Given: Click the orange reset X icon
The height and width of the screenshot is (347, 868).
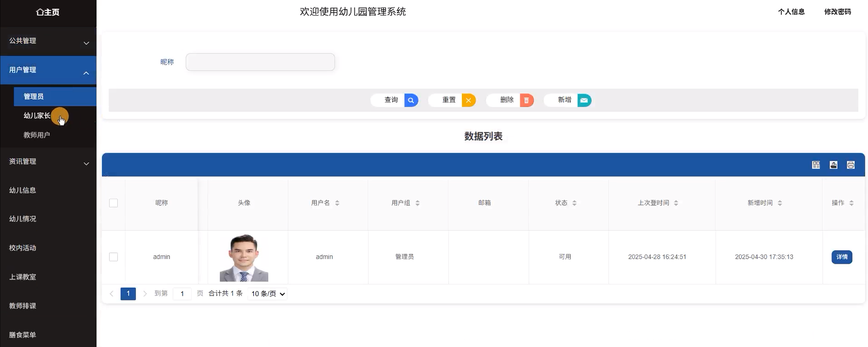Looking at the screenshot, I should tap(468, 100).
